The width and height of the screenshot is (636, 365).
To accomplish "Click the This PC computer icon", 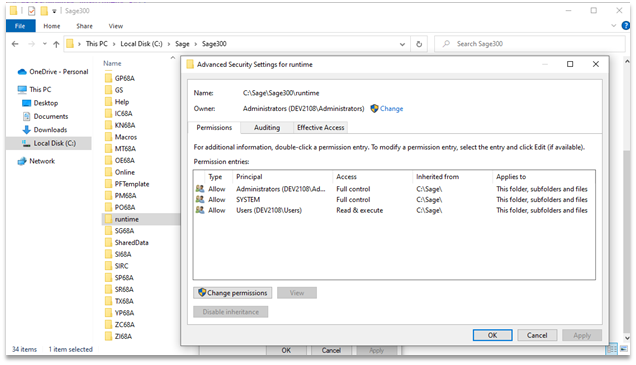I will [22, 89].
